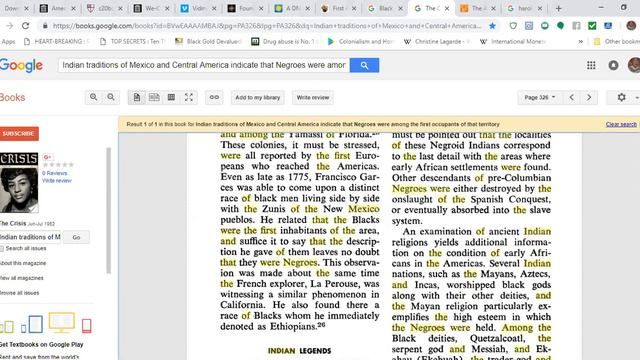This screenshot has height=360, width=640.
Task: Click the magazine search input box
Action: 30,237
